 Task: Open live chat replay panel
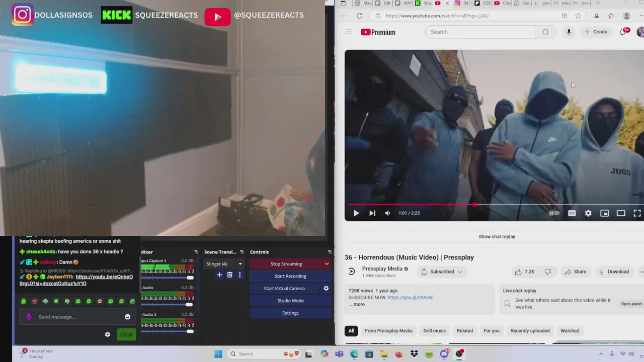click(631, 304)
